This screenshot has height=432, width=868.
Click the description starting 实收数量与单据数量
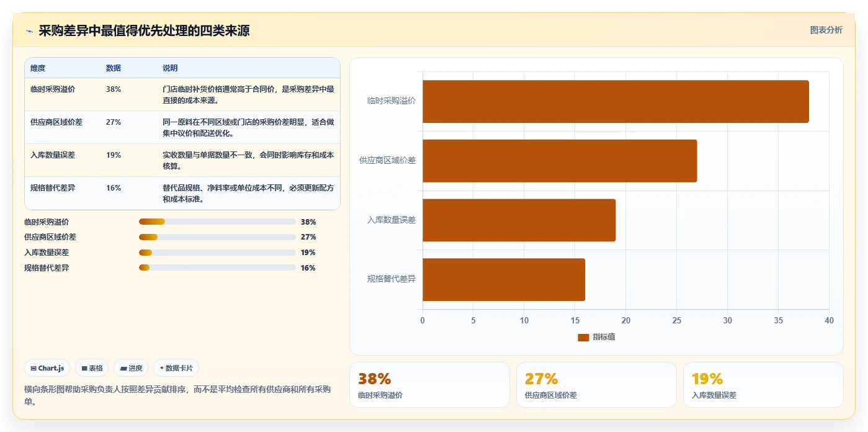pos(248,160)
